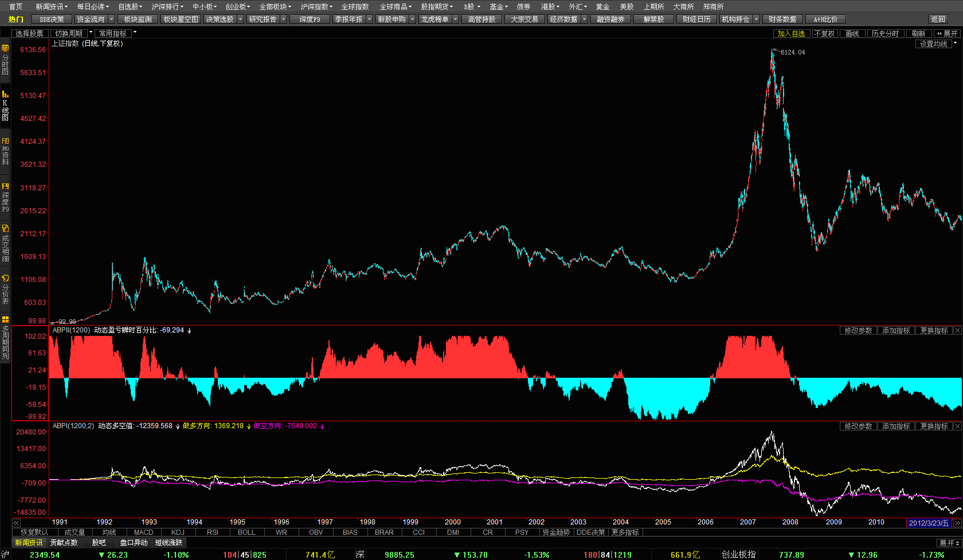
Task: Switch indicator to MACD
Action: coord(143,532)
